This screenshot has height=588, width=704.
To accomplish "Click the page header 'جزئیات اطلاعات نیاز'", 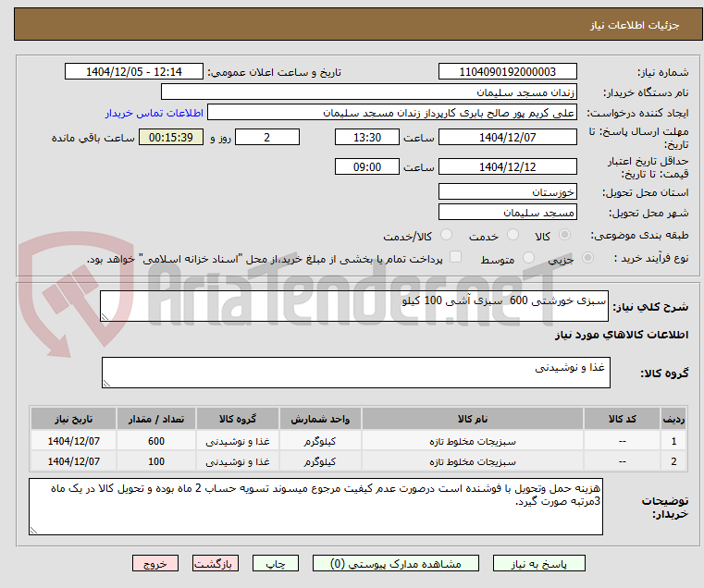I will (635, 25).
